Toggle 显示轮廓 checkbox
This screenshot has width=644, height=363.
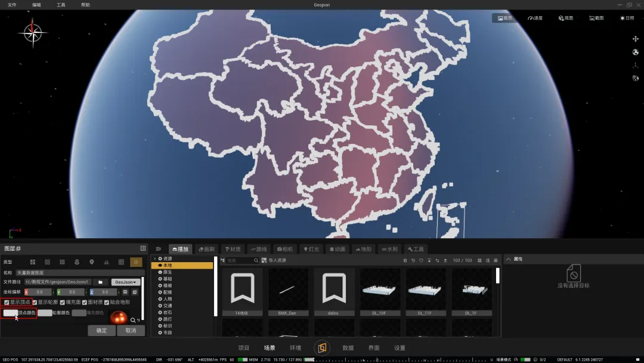click(x=35, y=302)
